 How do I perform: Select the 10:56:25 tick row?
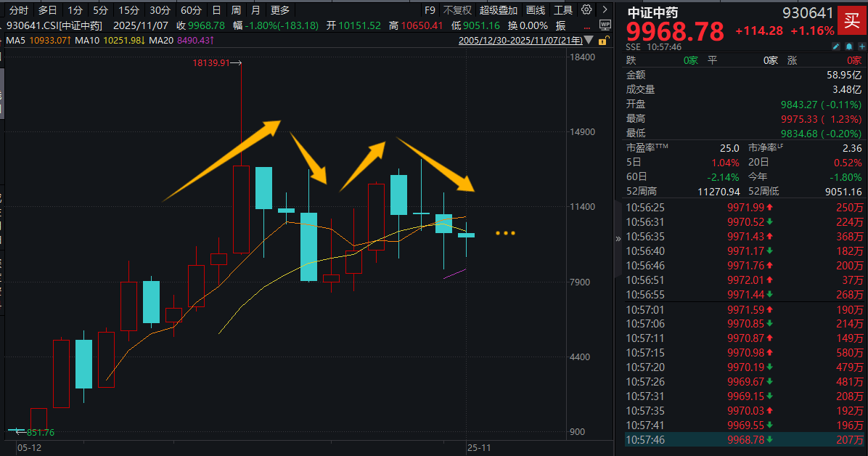[744, 208]
